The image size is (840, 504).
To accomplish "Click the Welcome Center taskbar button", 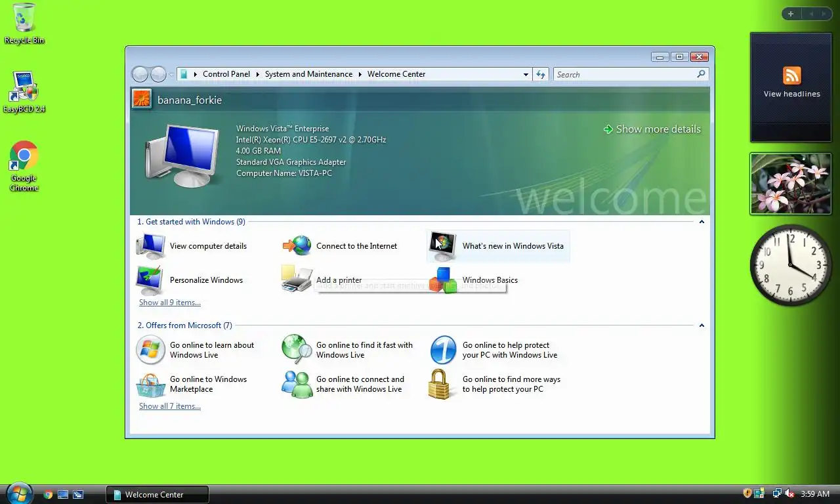I will click(x=157, y=495).
